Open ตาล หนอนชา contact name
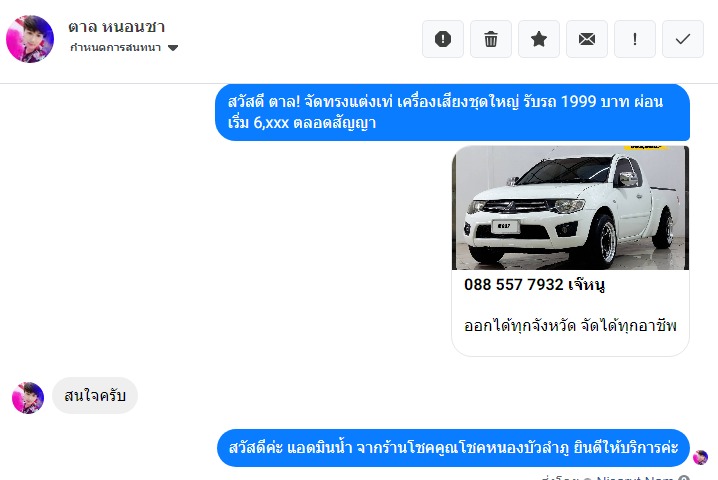718x480 pixels. pos(116,27)
